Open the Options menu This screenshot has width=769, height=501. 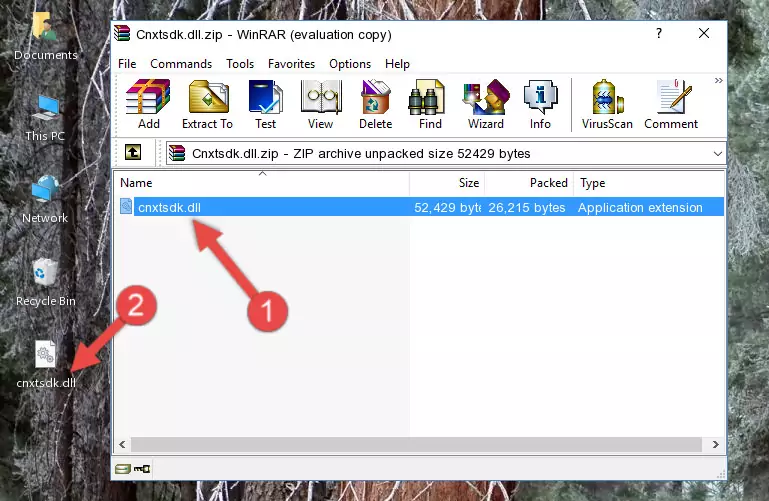[x=350, y=64]
